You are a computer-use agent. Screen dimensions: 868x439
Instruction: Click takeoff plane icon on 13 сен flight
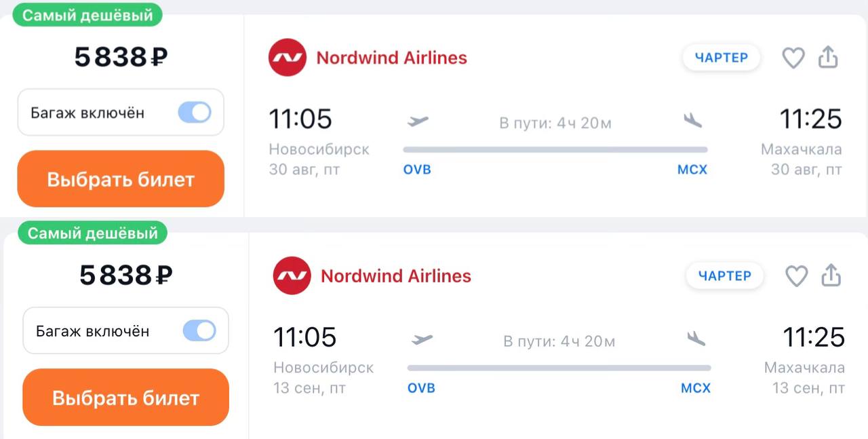(x=422, y=339)
